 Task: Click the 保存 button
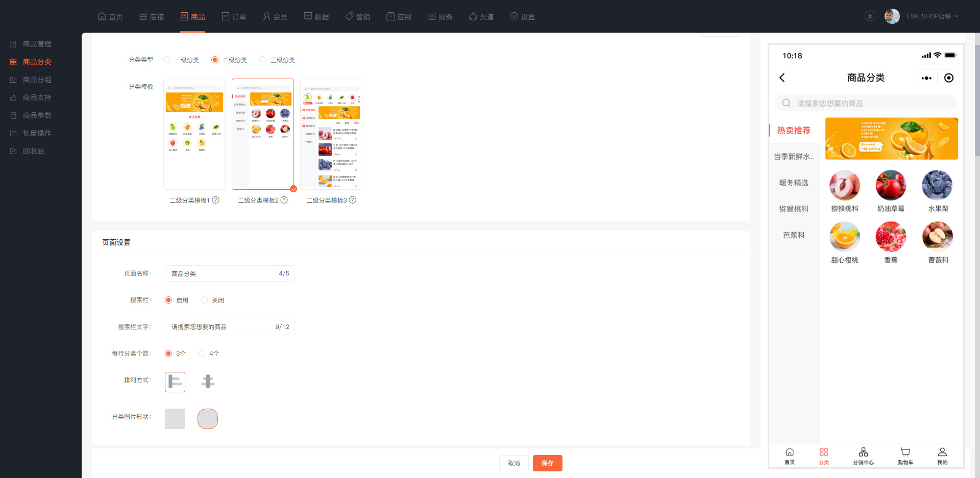coord(547,463)
